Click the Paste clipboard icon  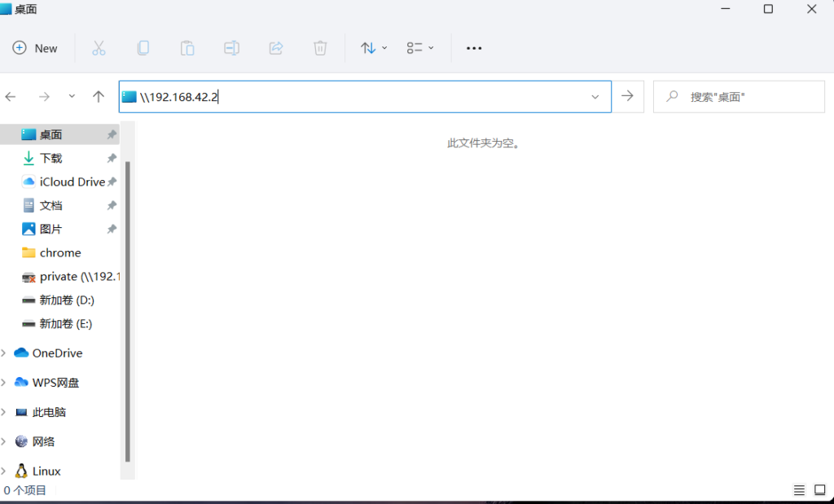(187, 48)
